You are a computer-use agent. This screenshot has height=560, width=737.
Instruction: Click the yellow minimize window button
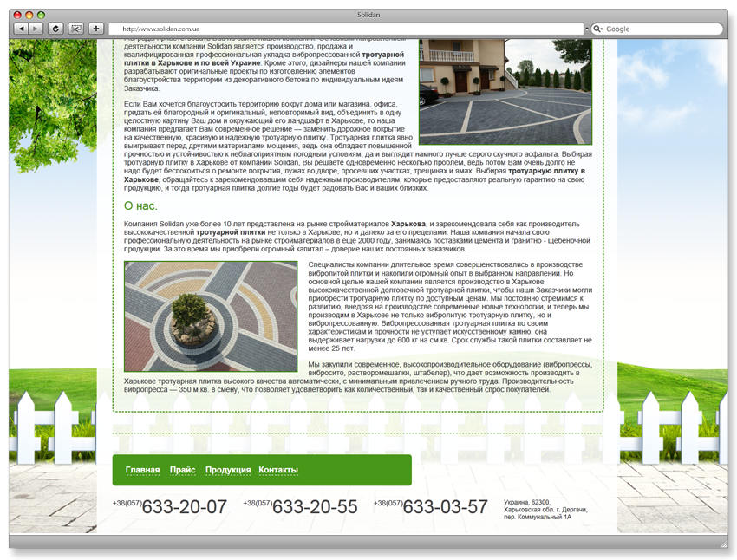[29, 15]
